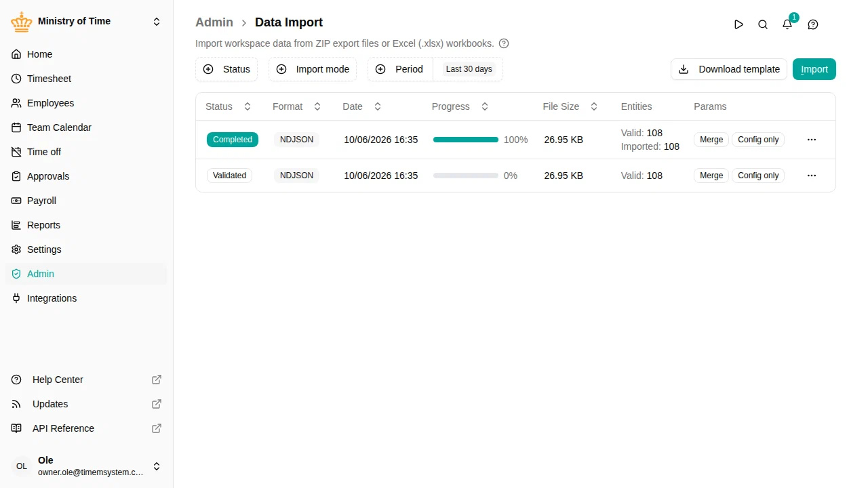Click the Admin breadcrumb link
The image size is (868, 488).
pos(214,22)
